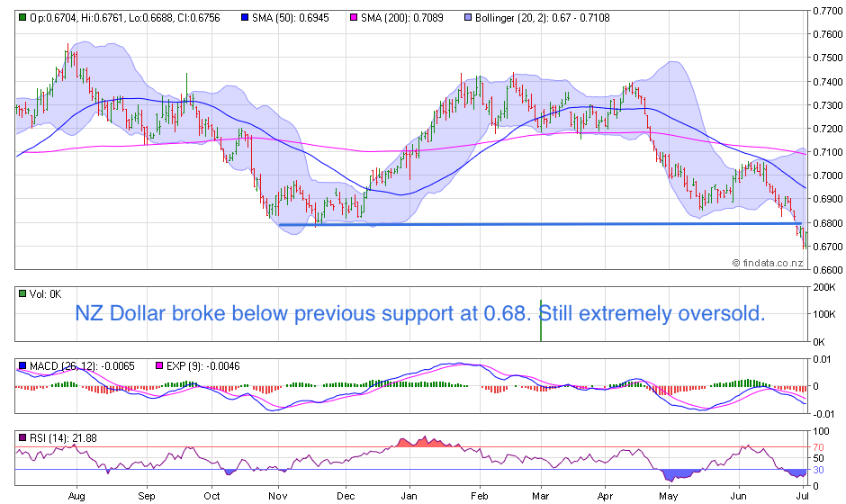Click the 0.6900 price axis value
This screenshot has width=846, height=504.
828,199
